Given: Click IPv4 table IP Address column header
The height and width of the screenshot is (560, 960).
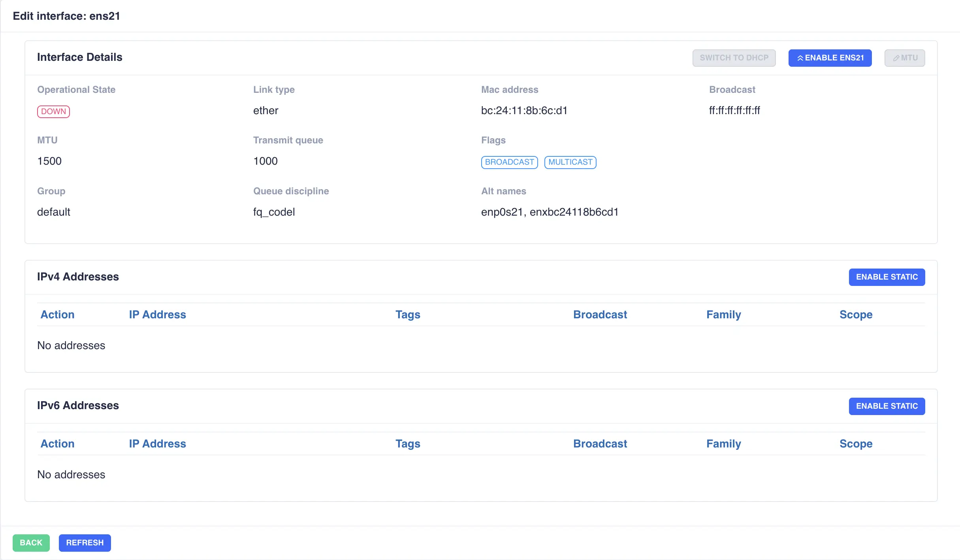Looking at the screenshot, I should 157,315.
